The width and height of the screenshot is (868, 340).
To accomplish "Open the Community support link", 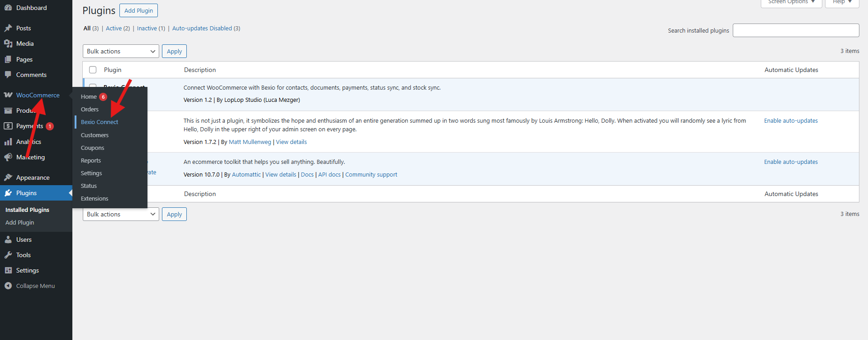I will coord(371,175).
